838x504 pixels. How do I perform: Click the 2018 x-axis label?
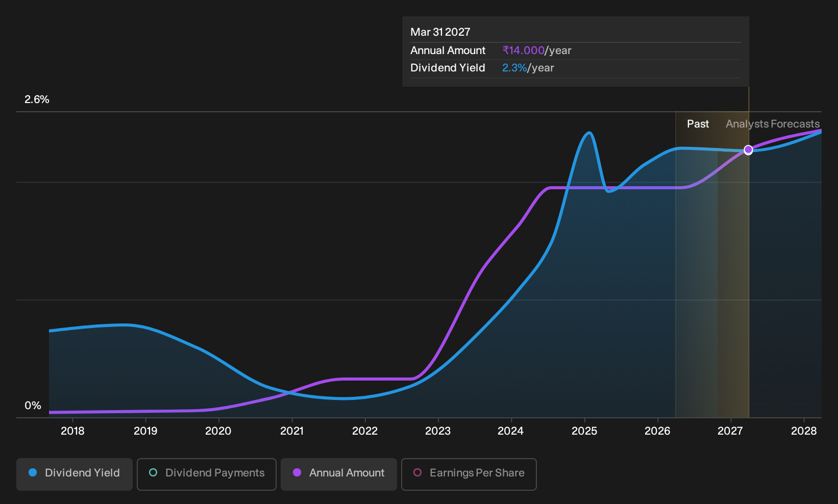(72, 431)
